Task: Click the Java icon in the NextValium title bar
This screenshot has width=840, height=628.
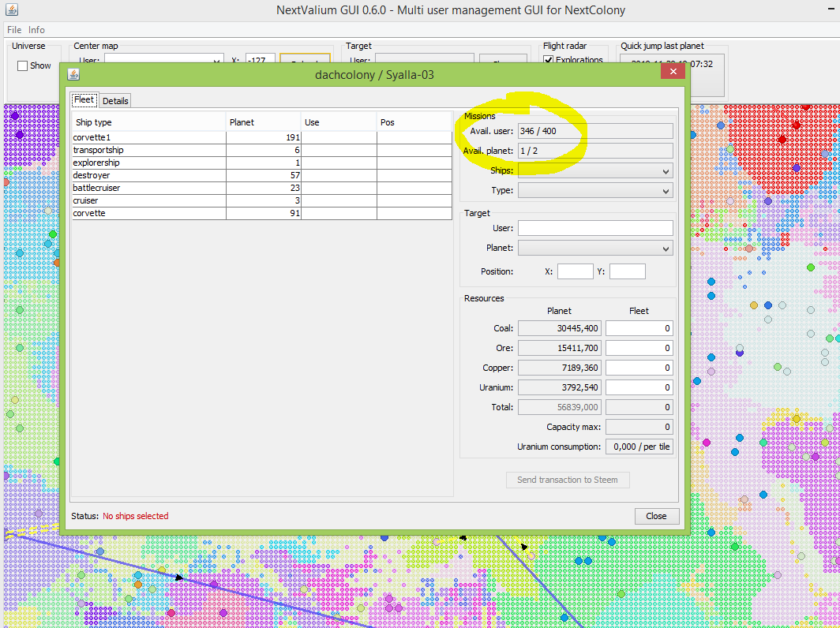Action: [x=12, y=9]
